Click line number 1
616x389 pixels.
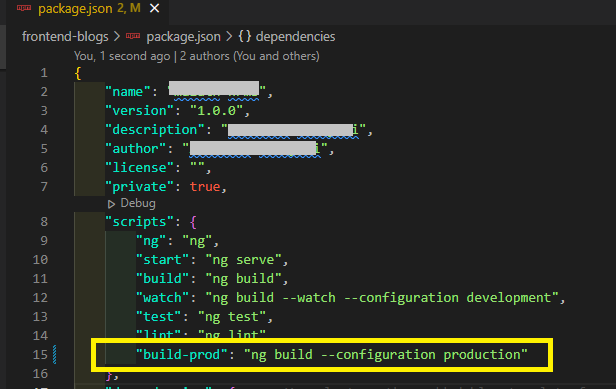(x=44, y=73)
